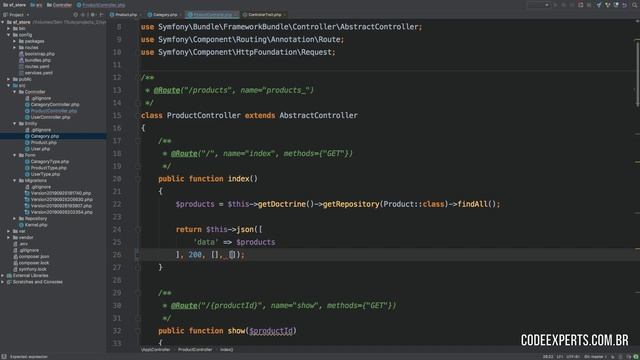This screenshot has height=360, width=640.
Task: Collapse the sf_store root folder
Action: coord(3,22)
